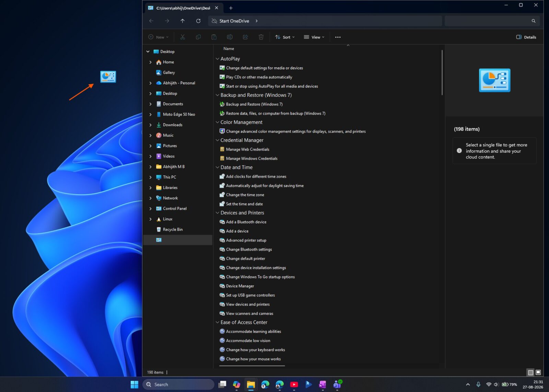Close the current Explorer tab
Viewport: 549px width, 392px height.
point(217,8)
